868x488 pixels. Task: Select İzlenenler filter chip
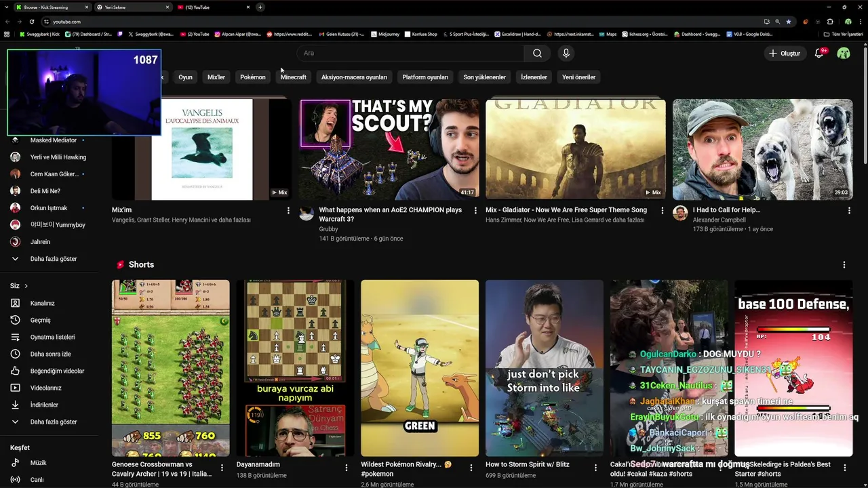534,77
